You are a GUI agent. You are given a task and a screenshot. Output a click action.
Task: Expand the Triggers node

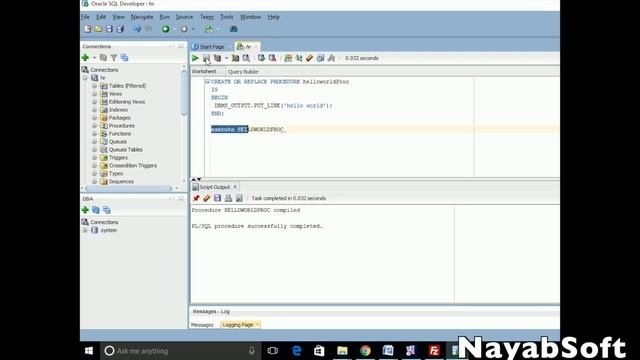[94, 158]
